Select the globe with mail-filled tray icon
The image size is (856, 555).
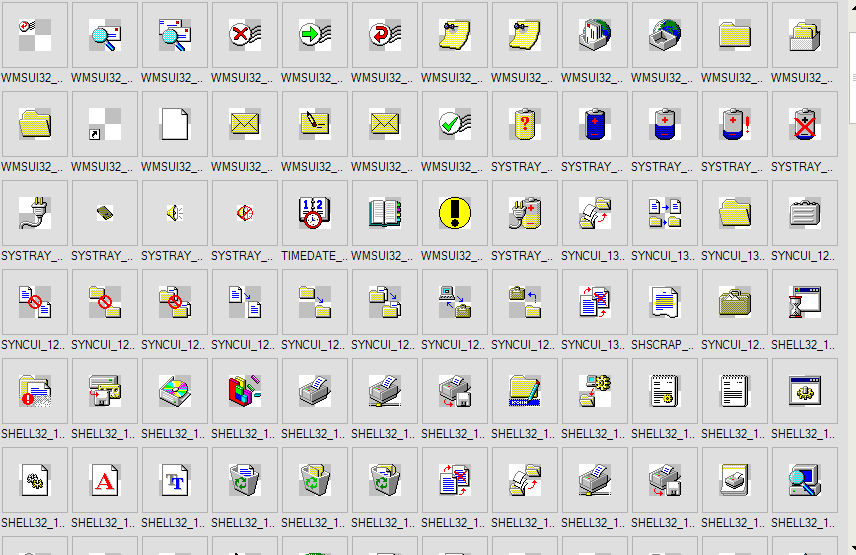point(595,35)
